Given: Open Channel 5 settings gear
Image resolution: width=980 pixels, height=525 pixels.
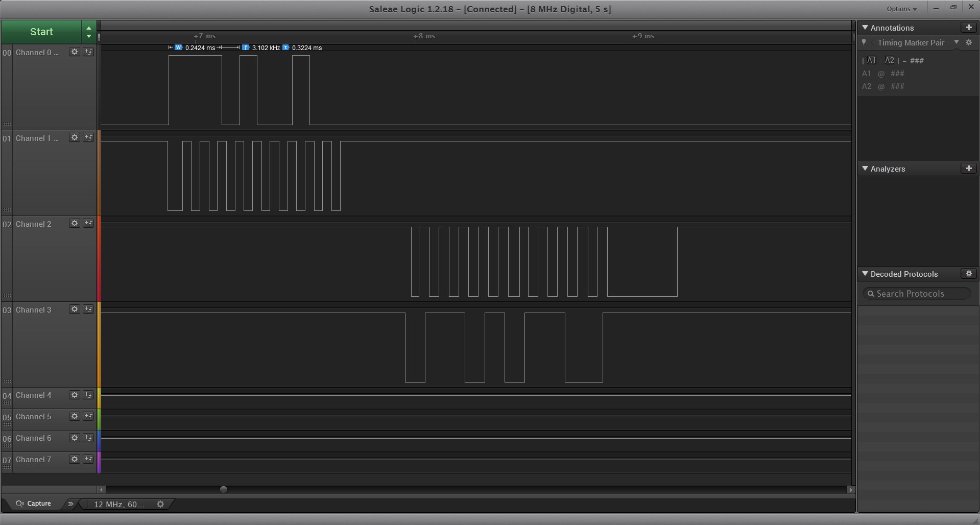Looking at the screenshot, I should pos(75,416).
